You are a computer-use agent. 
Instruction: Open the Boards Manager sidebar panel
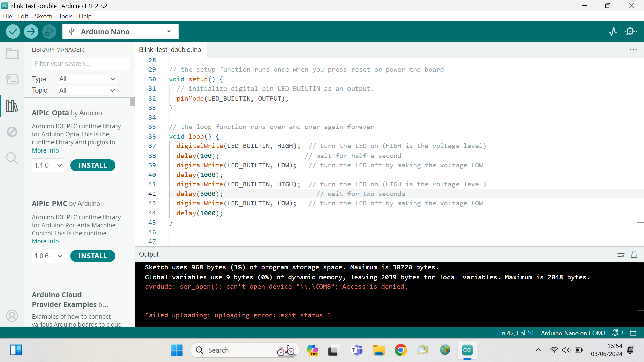12,79
